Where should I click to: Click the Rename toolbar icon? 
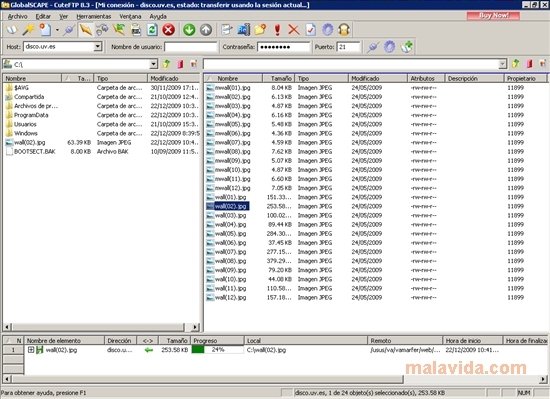point(244,30)
